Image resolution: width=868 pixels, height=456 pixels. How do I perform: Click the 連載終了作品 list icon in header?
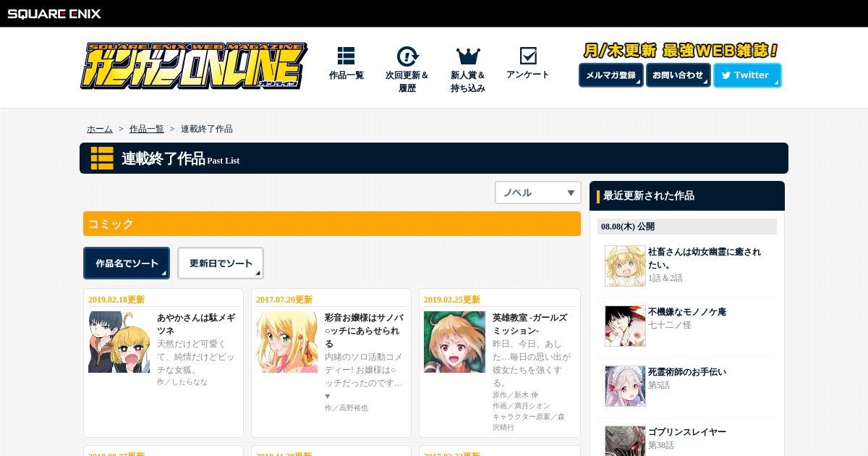pyautogui.click(x=102, y=158)
